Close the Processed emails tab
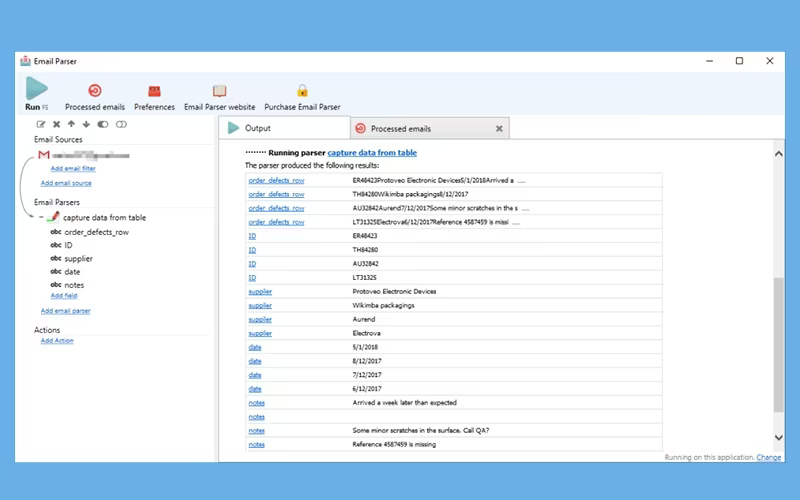 [499, 129]
